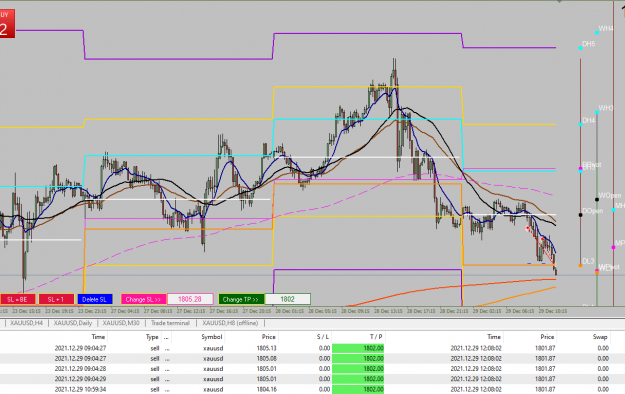Click the green T/P cell in the 1805.13 row
This screenshot has height=394, width=625.
(x=358, y=348)
